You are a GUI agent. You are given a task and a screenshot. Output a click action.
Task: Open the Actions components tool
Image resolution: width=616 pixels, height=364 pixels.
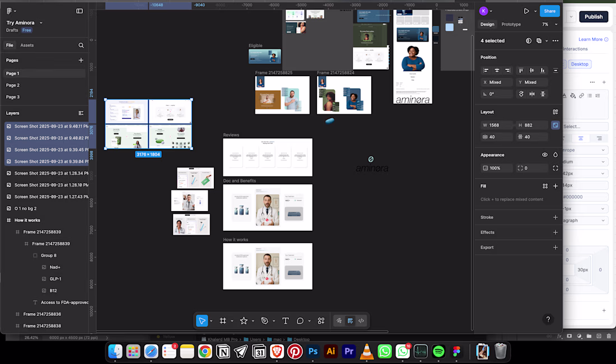pos(321,321)
